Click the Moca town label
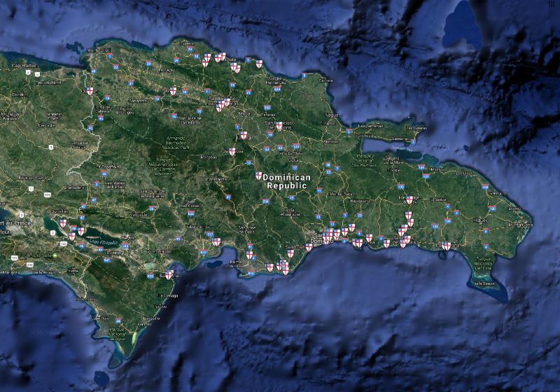This screenshot has width=560, height=392. (244, 113)
